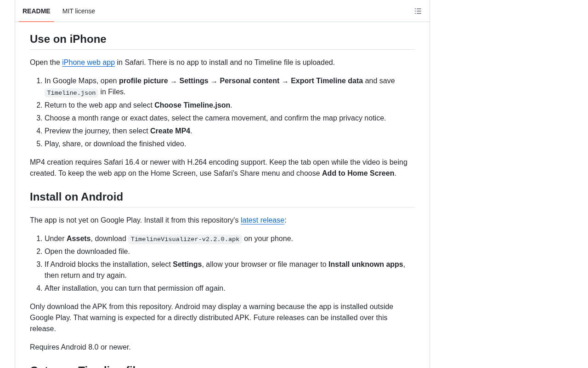Click the Timeline.json inline code text
Image resolution: width=588 pixels, height=368 pixels.
pyautogui.click(x=71, y=93)
